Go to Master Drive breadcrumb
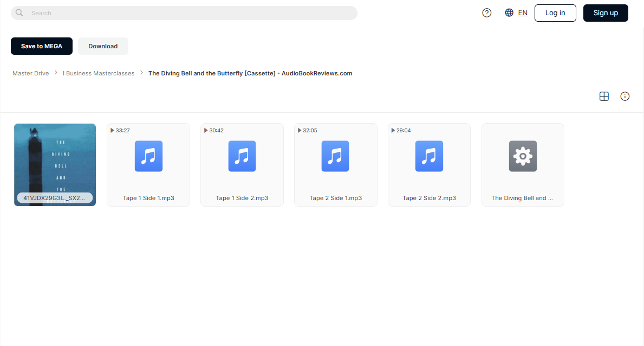 (31, 73)
